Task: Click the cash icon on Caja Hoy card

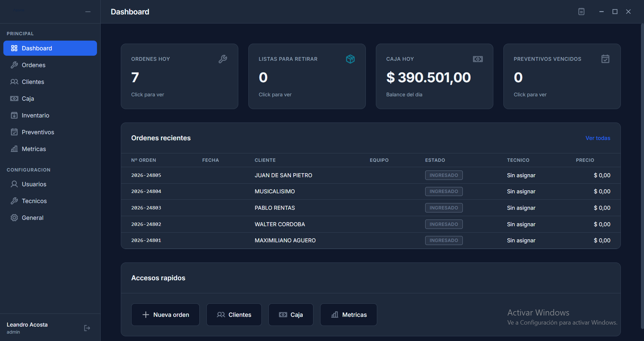Action: coord(478,59)
